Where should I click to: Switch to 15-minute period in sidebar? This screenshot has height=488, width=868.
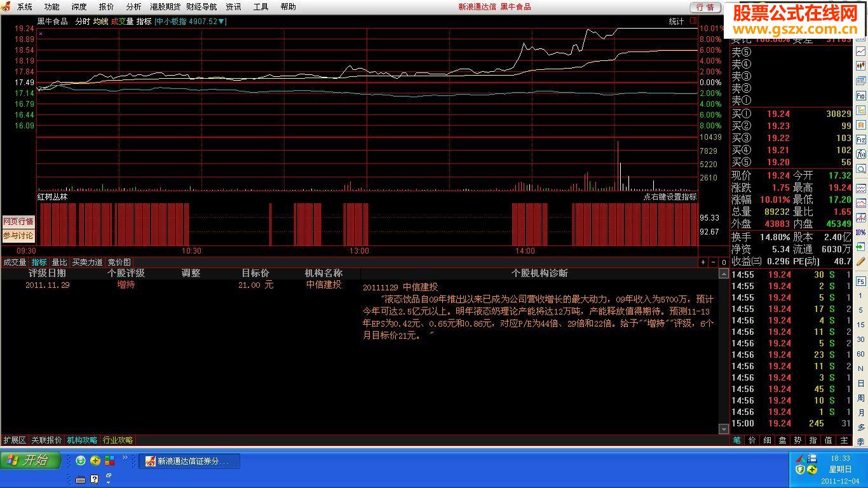[x=861, y=325]
